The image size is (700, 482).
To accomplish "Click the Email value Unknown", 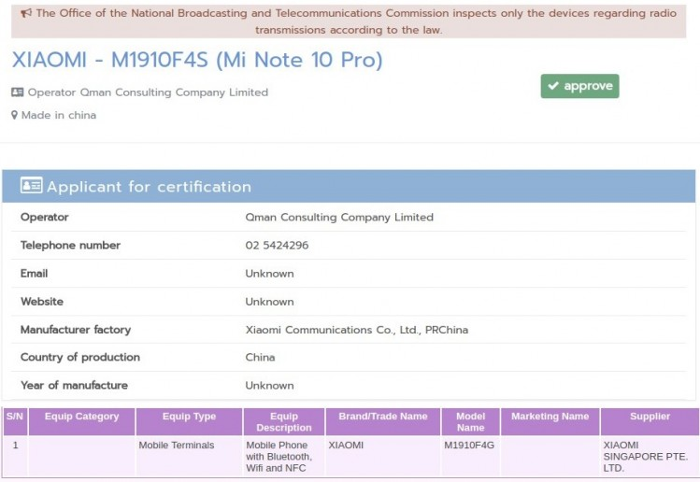I will coord(270,274).
